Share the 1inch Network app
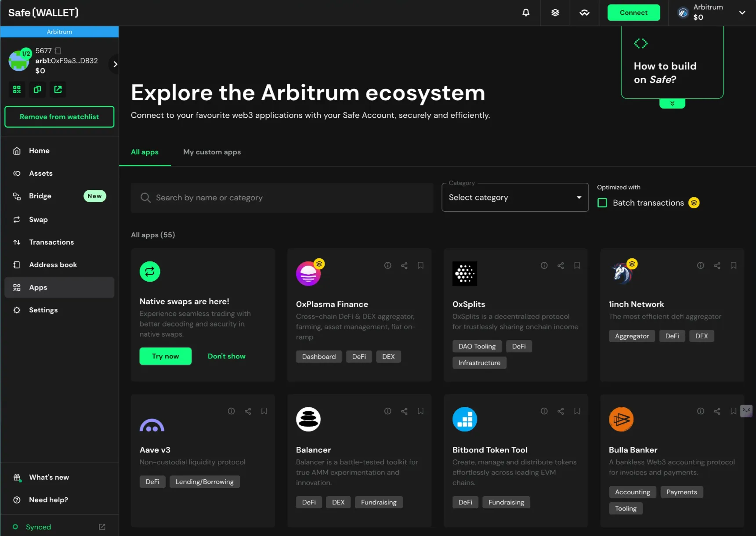Screen dimensions: 756x536 [x=717, y=265]
